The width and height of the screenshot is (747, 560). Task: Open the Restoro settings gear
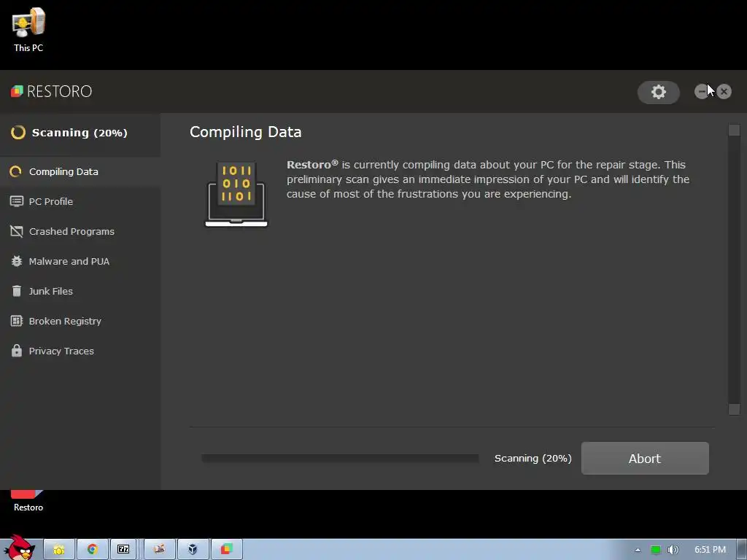click(x=659, y=92)
